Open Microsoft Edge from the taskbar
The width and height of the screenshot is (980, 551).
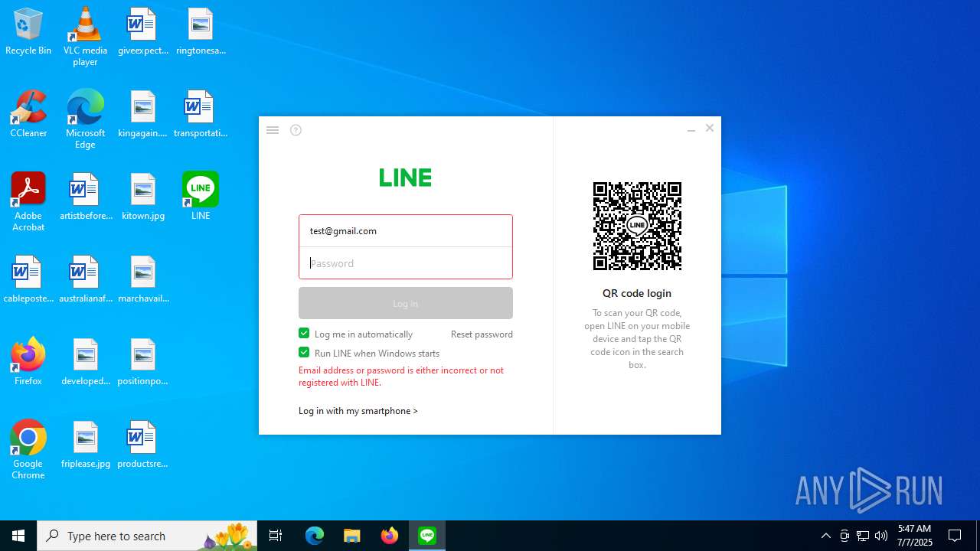point(315,536)
